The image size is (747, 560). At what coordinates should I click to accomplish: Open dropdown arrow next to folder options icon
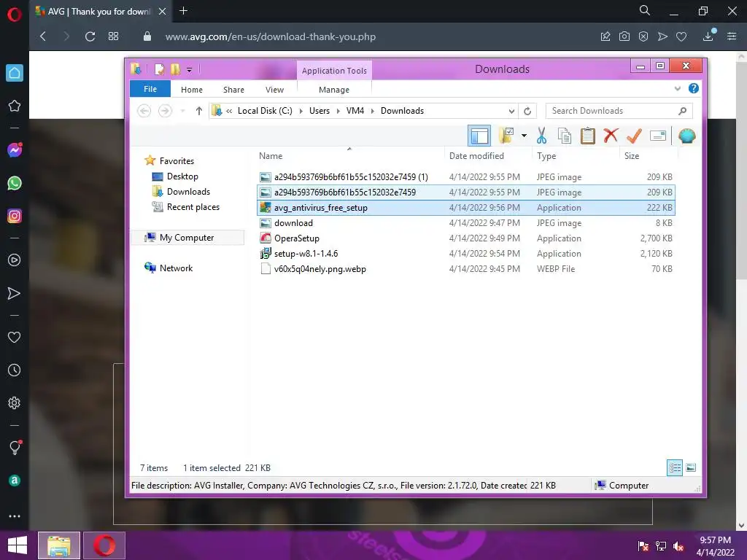tap(524, 136)
